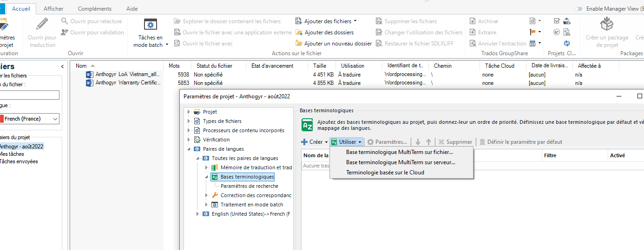Click the blue refresh arrows icon in Projets Cloud

(567, 43)
